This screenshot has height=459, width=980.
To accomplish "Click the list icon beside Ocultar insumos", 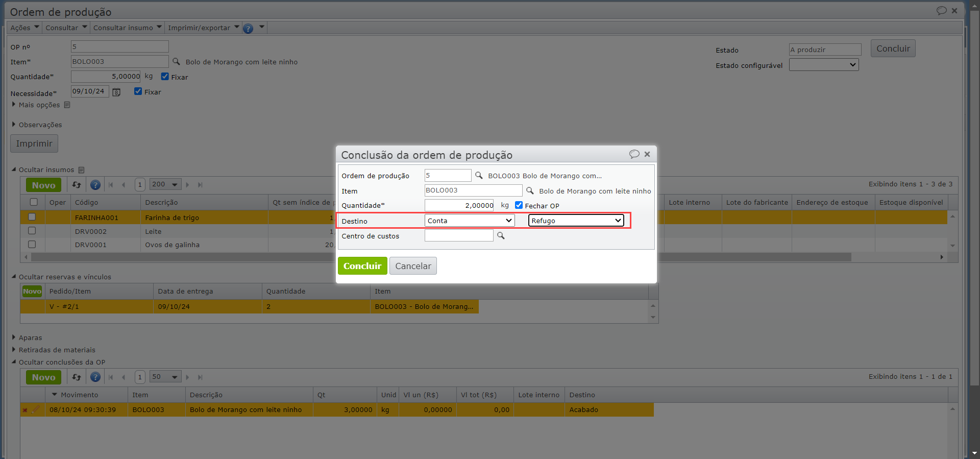I will coord(81,170).
